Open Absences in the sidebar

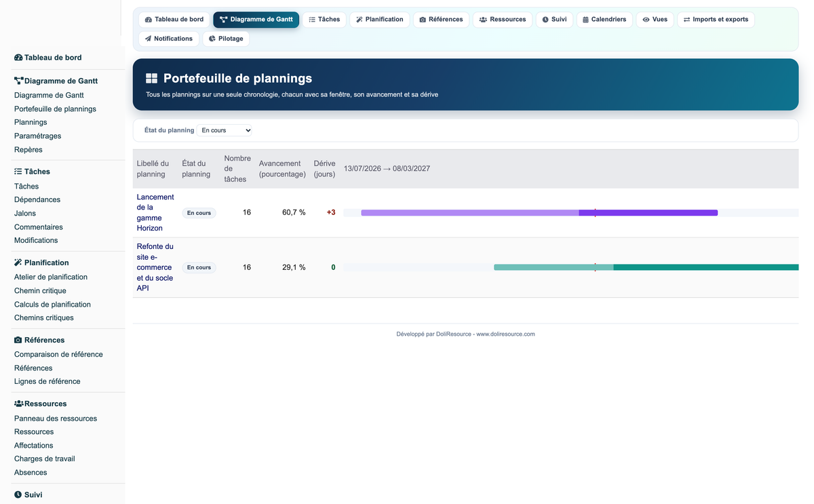31,472
